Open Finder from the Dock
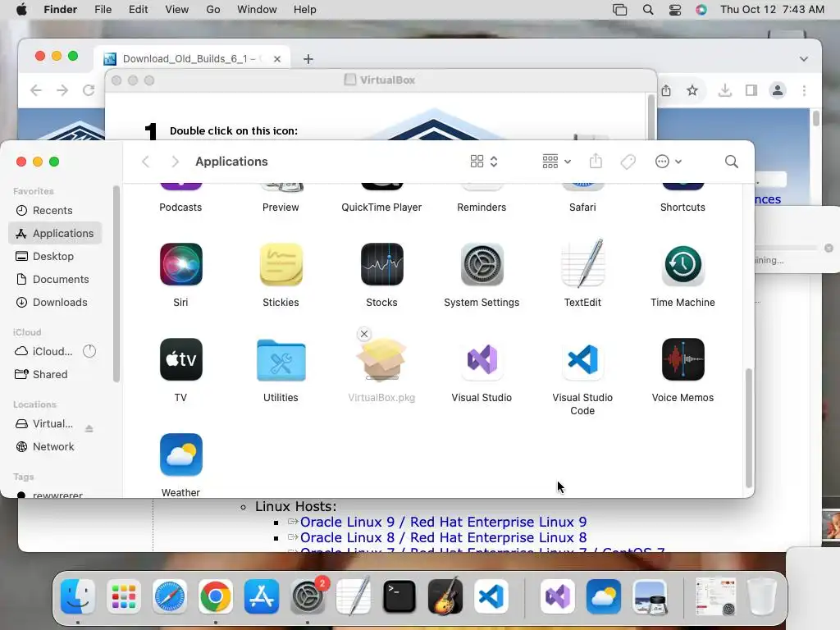The image size is (840, 630). [78, 596]
